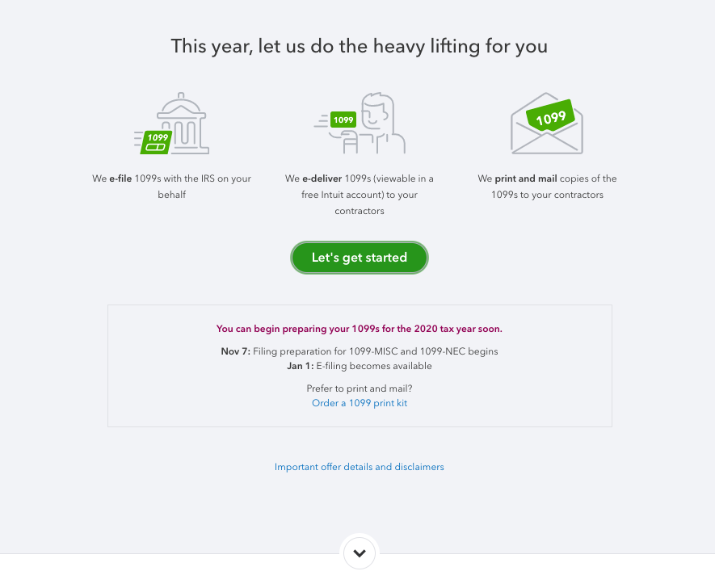This screenshot has width=715, height=588.
Task: Expand the page with the down chevron button
Action: point(360,553)
